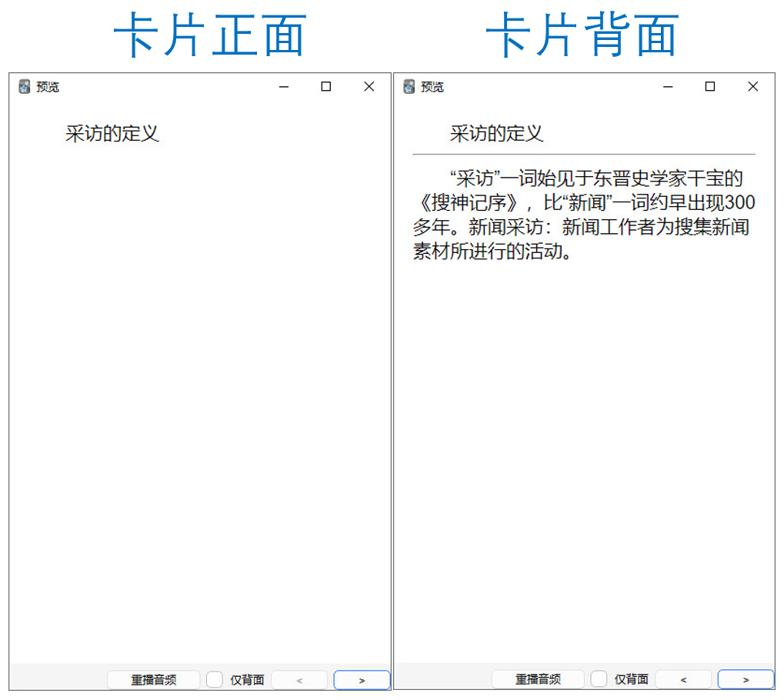This screenshot has height=700, width=784.
Task: Maximize the back-side card preview window
Action: pyautogui.click(x=710, y=87)
